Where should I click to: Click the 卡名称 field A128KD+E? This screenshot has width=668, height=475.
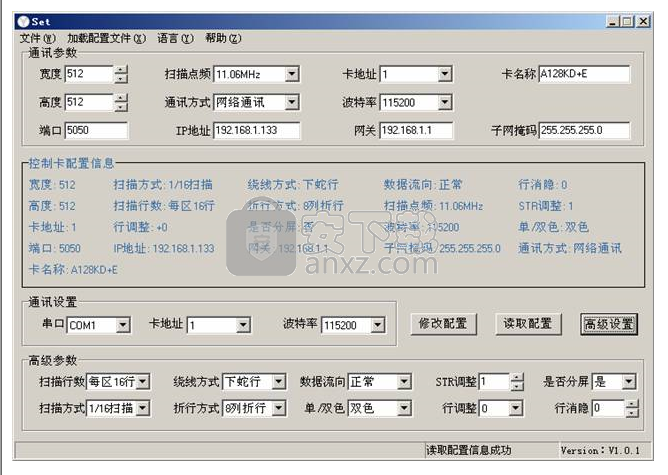[584, 74]
